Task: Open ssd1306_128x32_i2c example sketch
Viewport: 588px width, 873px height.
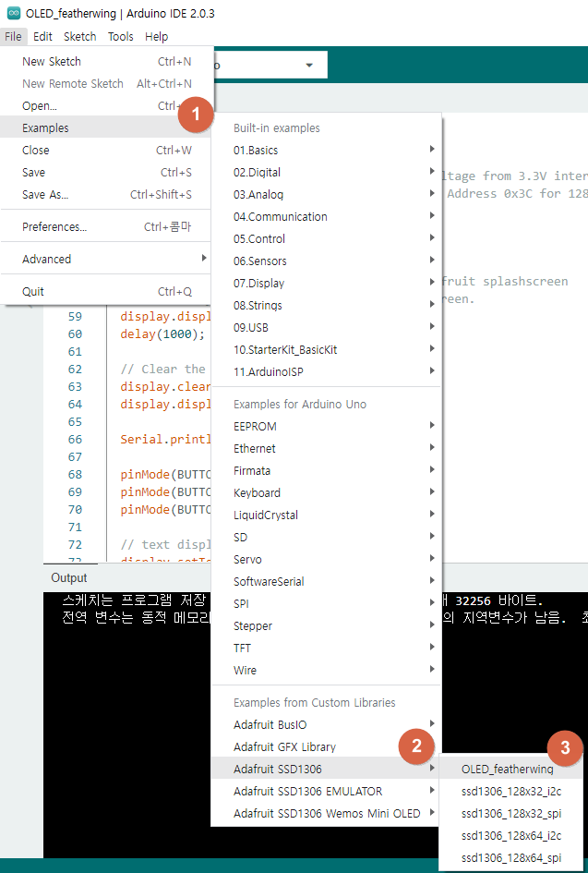Action: pos(511,792)
